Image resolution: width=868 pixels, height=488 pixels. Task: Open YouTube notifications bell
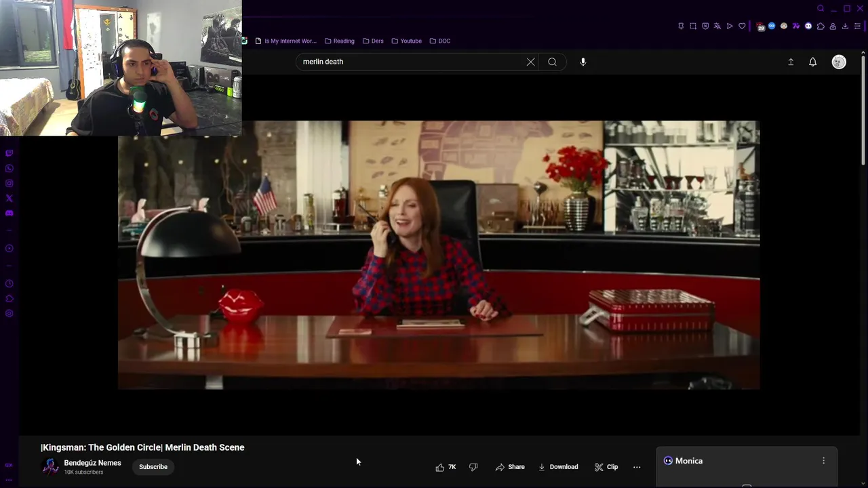[x=812, y=62]
